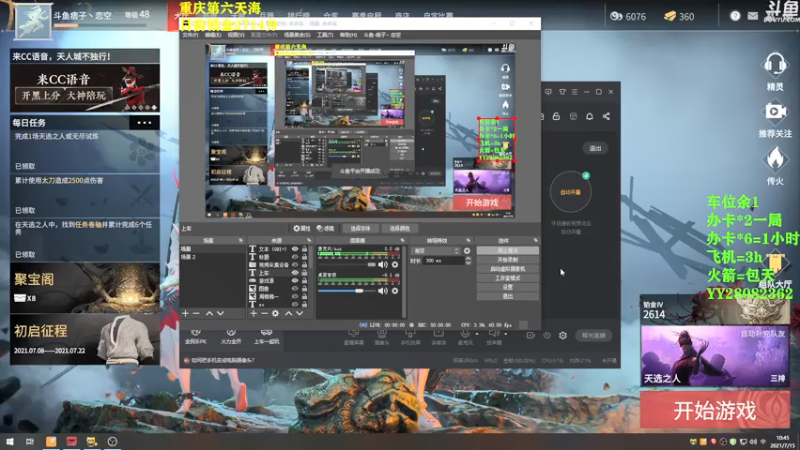Screen dimensions: 800x450
Task: Toggle visibility eye of 文本 (GDI+) source
Action: [295, 249]
